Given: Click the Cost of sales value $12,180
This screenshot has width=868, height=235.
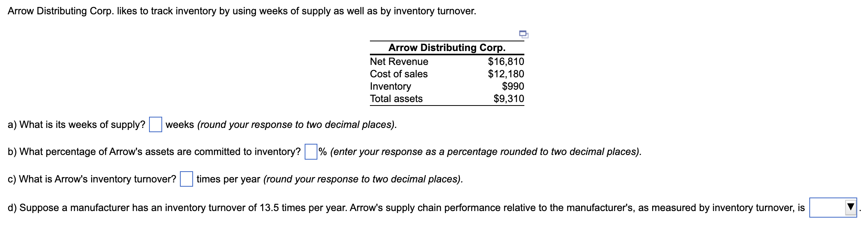Looking at the screenshot, I should 507,74.
